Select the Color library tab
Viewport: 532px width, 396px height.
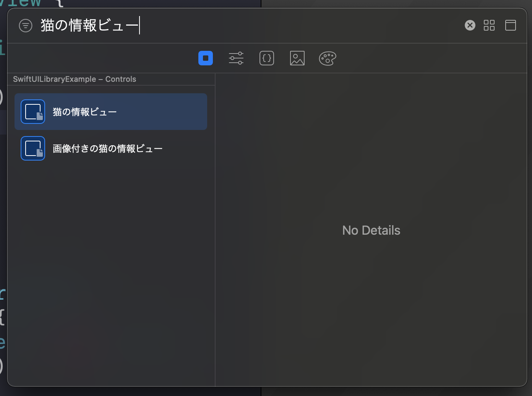coord(328,58)
